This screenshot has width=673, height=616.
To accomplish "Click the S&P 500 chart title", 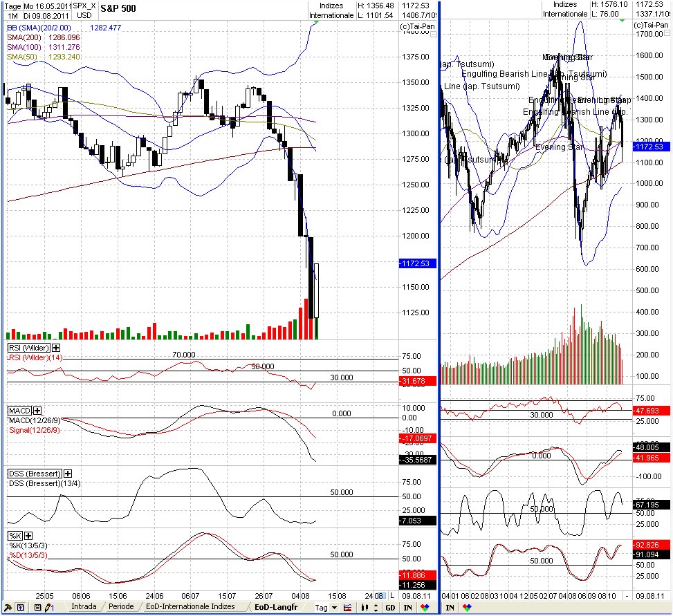I will (118, 8).
